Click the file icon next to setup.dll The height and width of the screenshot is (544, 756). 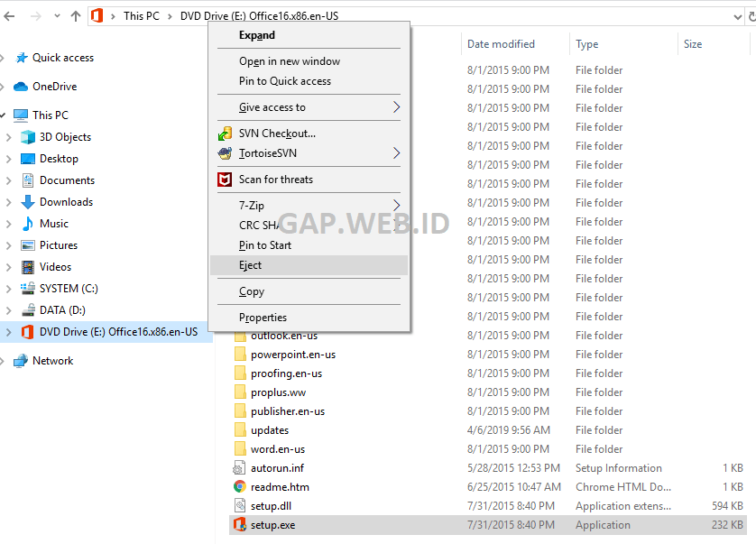pyautogui.click(x=240, y=506)
